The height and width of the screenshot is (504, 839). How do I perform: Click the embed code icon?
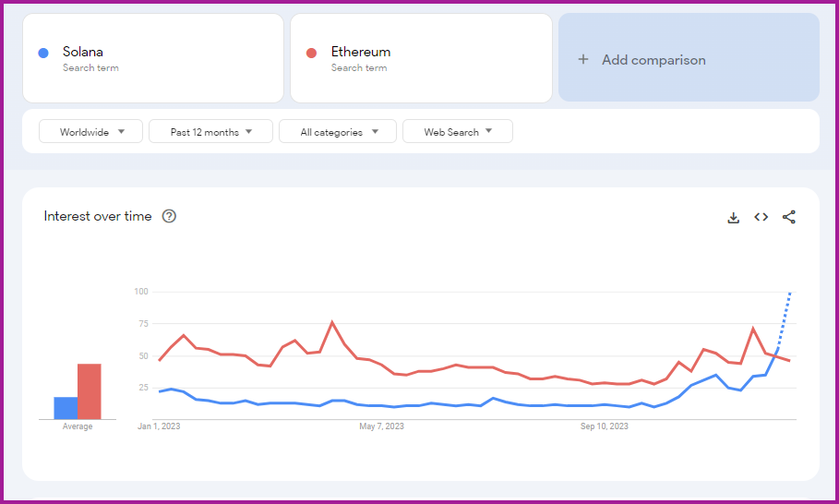click(x=761, y=217)
